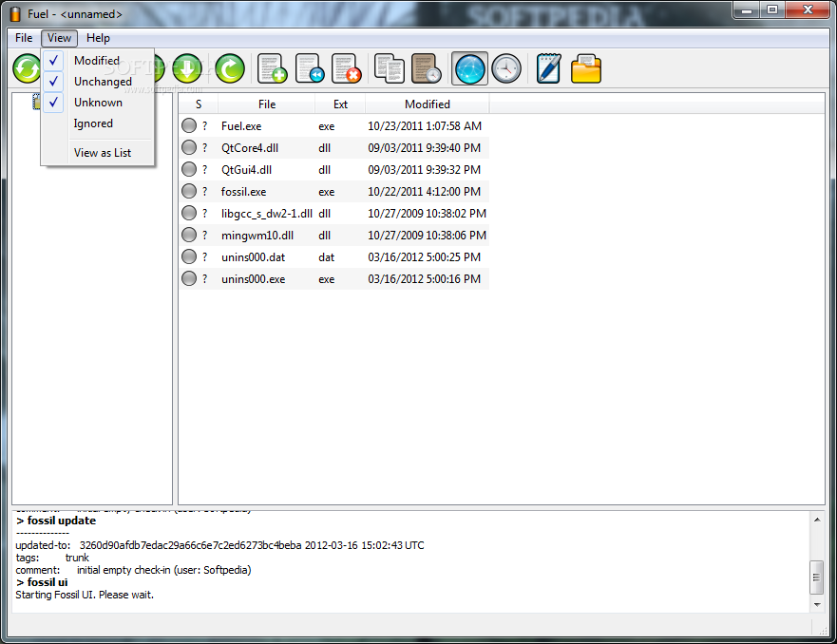The width and height of the screenshot is (837, 644).
Task: Click the date 10/22/2011 4:12:00 PM
Action: [425, 192]
